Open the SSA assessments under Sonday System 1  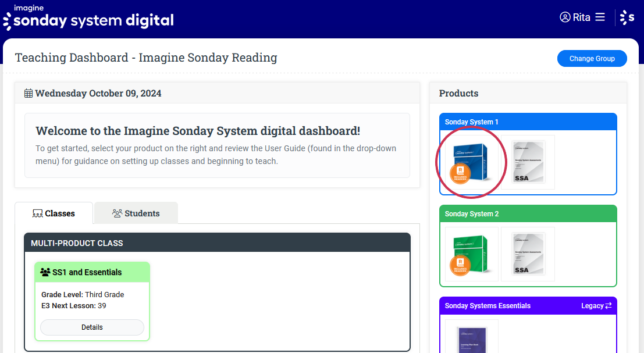pyautogui.click(x=528, y=162)
